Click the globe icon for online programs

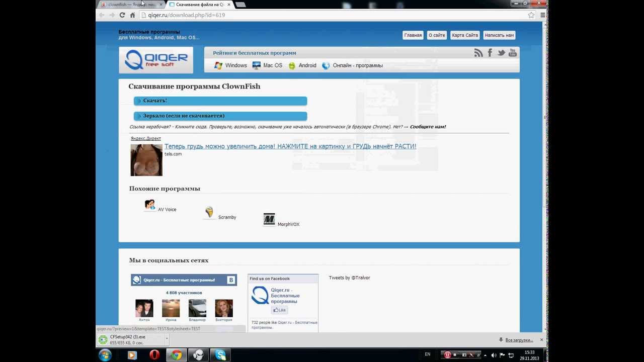tap(326, 65)
